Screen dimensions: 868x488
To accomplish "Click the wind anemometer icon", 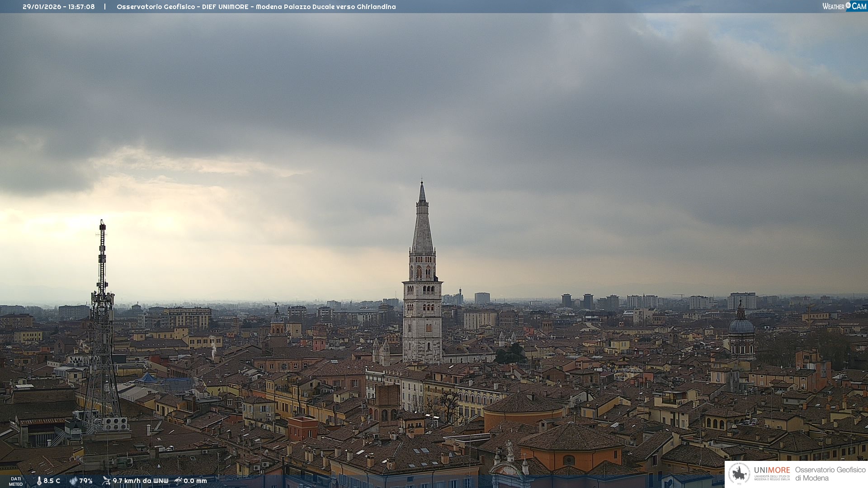I will [x=106, y=481].
